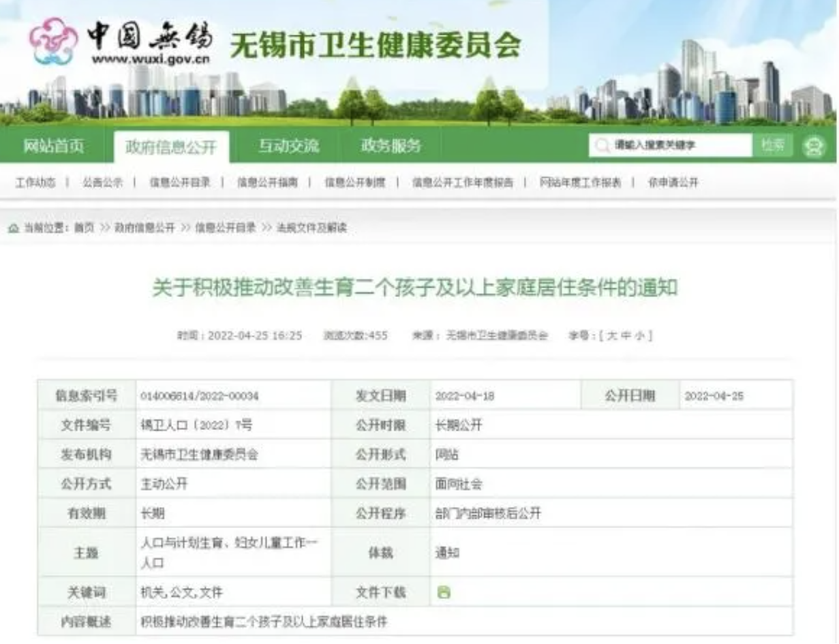Select the 政府信息公开 tab

click(x=170, y=147)
